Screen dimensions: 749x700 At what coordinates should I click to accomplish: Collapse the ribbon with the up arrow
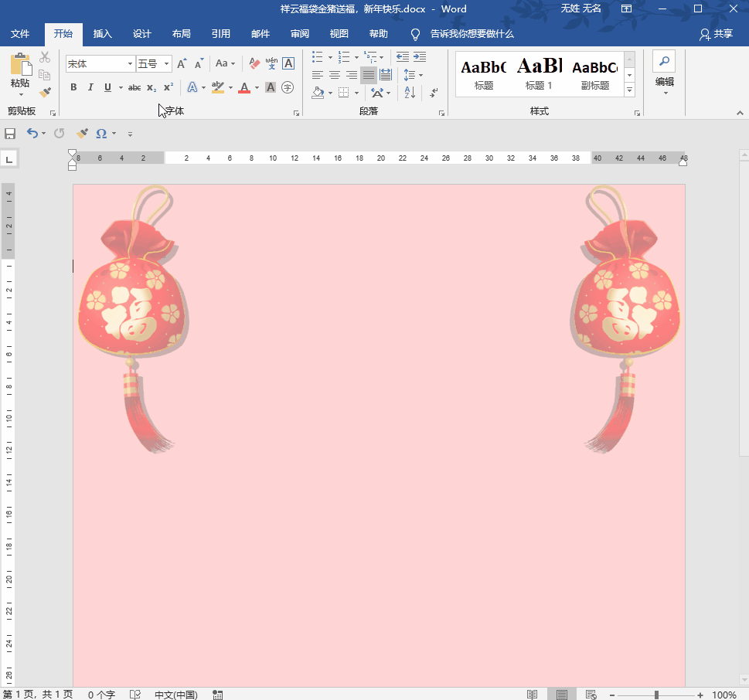740,113
